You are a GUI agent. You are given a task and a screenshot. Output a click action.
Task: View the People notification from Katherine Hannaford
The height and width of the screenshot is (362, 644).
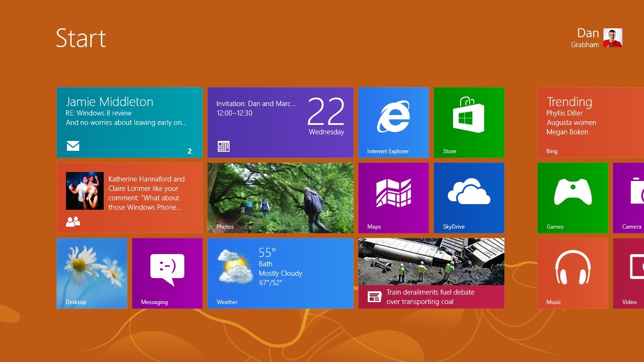point(129,197)
